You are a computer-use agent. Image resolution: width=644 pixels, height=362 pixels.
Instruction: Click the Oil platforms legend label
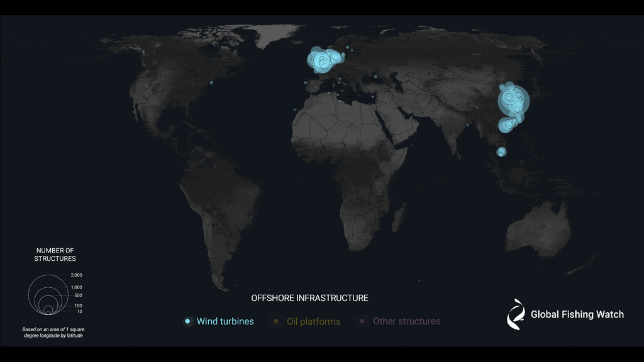click(x=313, y=322)
